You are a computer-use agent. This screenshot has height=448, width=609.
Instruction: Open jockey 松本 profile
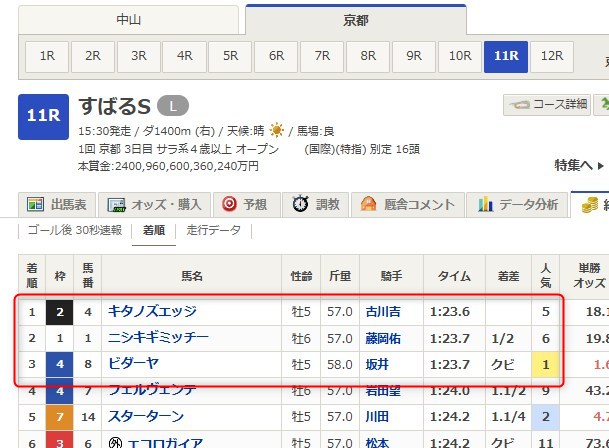pyautogui.click(x=377, y=443)
